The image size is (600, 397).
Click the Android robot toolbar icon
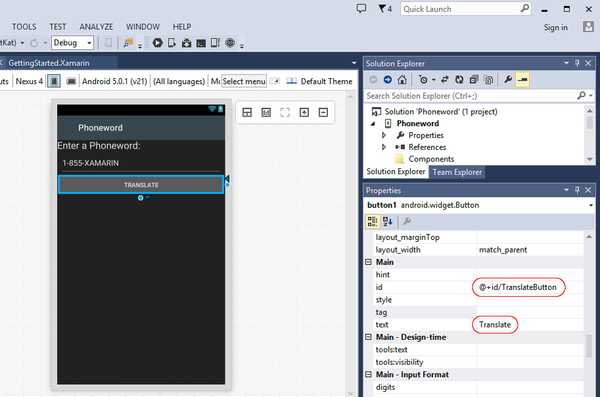point(186,43)
